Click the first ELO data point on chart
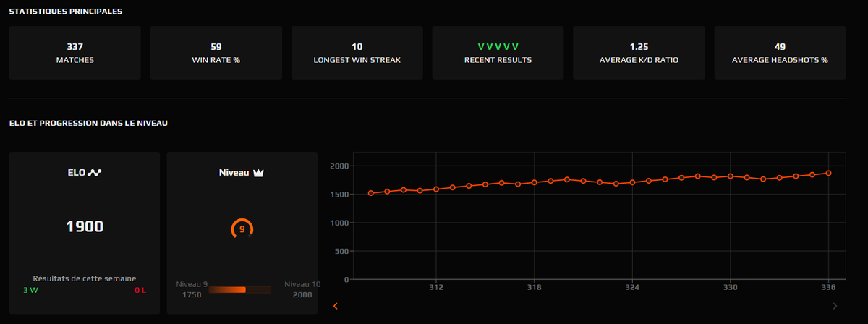The image size is (868, 324). tap(371, 193)
